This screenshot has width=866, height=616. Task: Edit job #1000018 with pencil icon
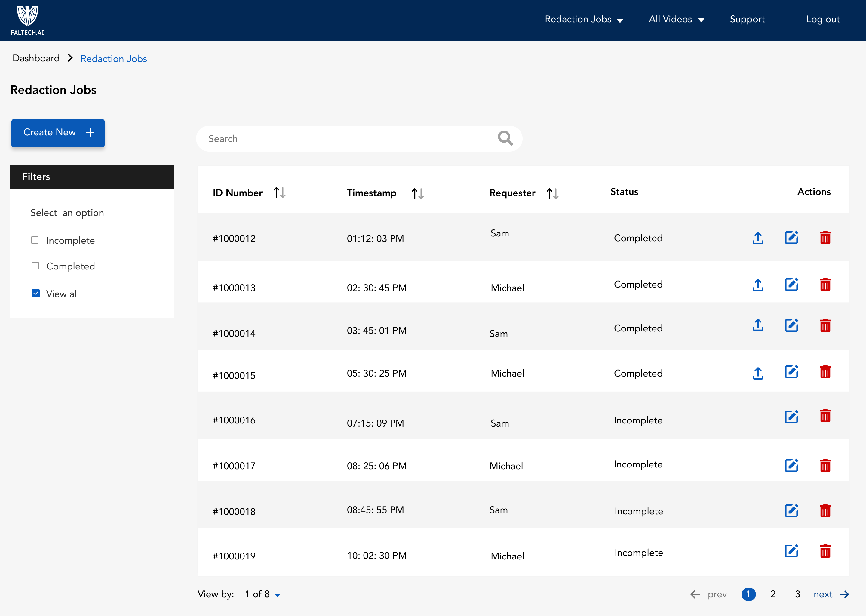pyautogui.click(x=791, y=510)
